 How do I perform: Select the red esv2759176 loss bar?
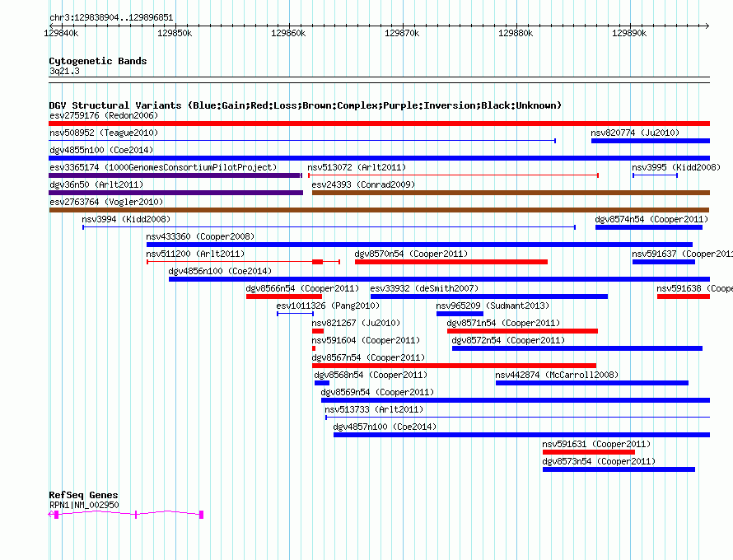point(379,124)
